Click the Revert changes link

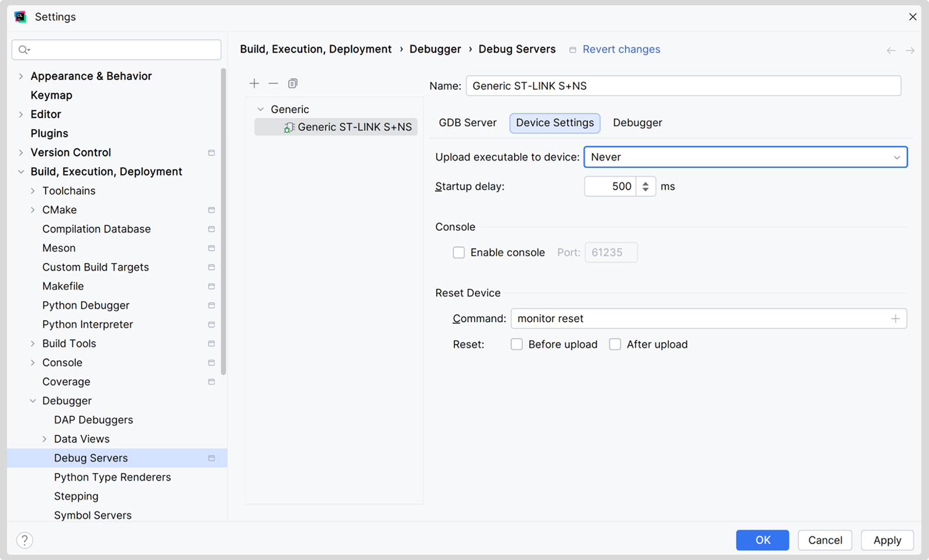(621, 50)
